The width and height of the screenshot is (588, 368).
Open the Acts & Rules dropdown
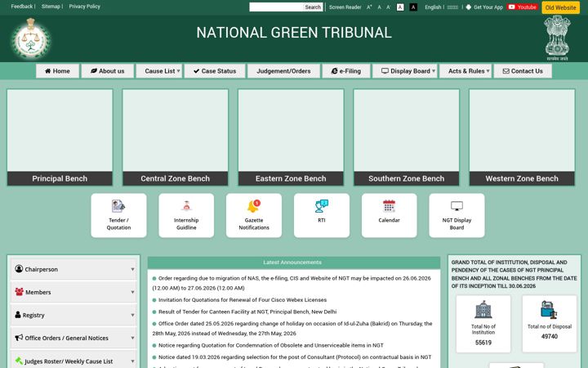[x=465, y=71]
